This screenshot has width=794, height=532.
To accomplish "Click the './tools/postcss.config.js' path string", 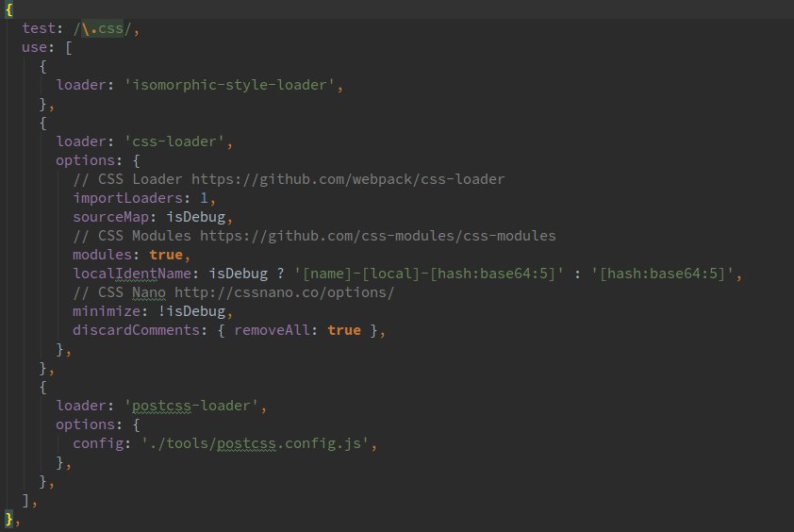I will (255, 443).
